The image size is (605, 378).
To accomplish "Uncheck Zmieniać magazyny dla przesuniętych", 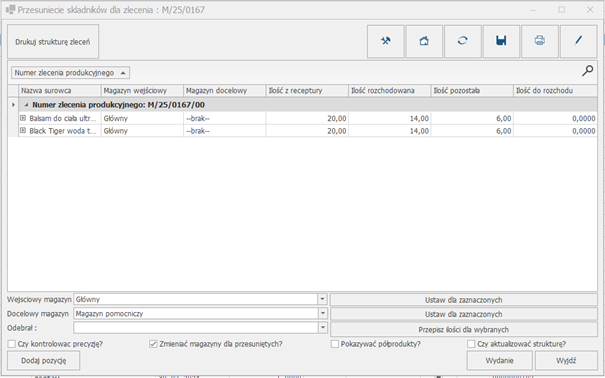I will click(153, 344).
